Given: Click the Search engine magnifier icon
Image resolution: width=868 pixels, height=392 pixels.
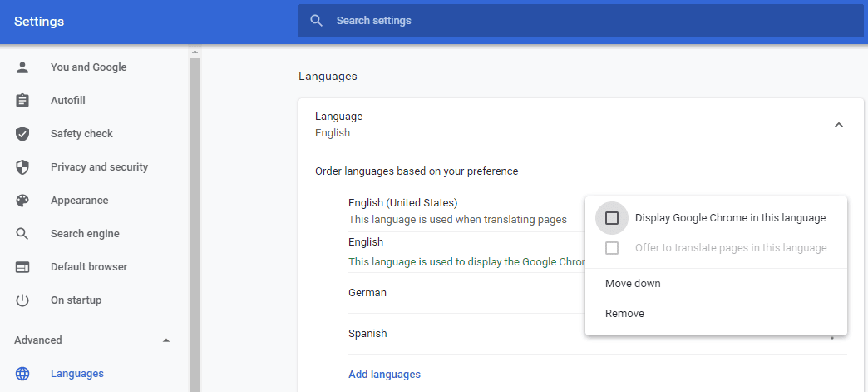Looking at the screenshot, I should coord(22,233).
